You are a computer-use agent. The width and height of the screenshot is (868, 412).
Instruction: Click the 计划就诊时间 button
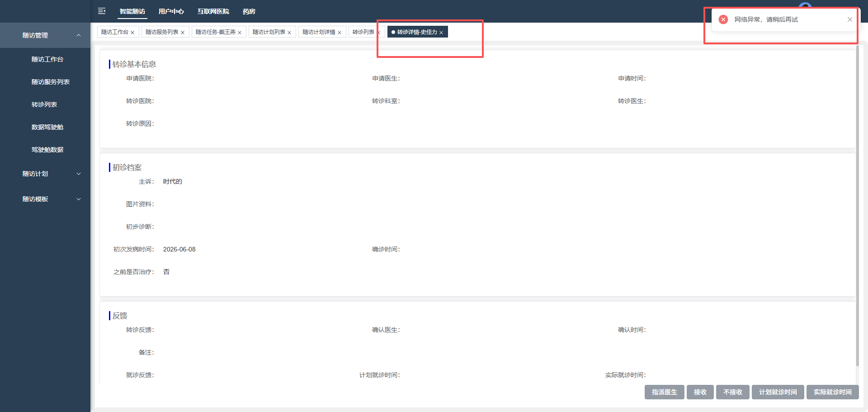coord(778,392)
